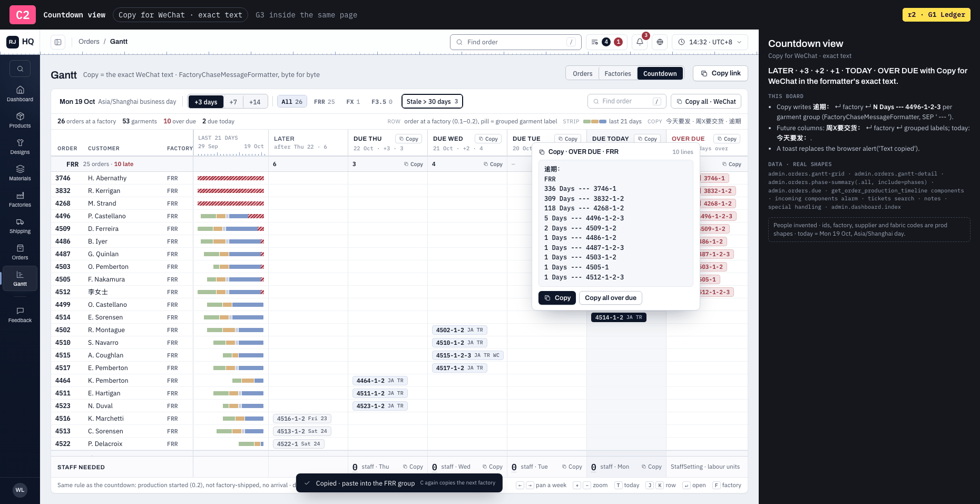Click the Copy all over due button
Viewport: 980px width, 504px height.
pos(610,298)
